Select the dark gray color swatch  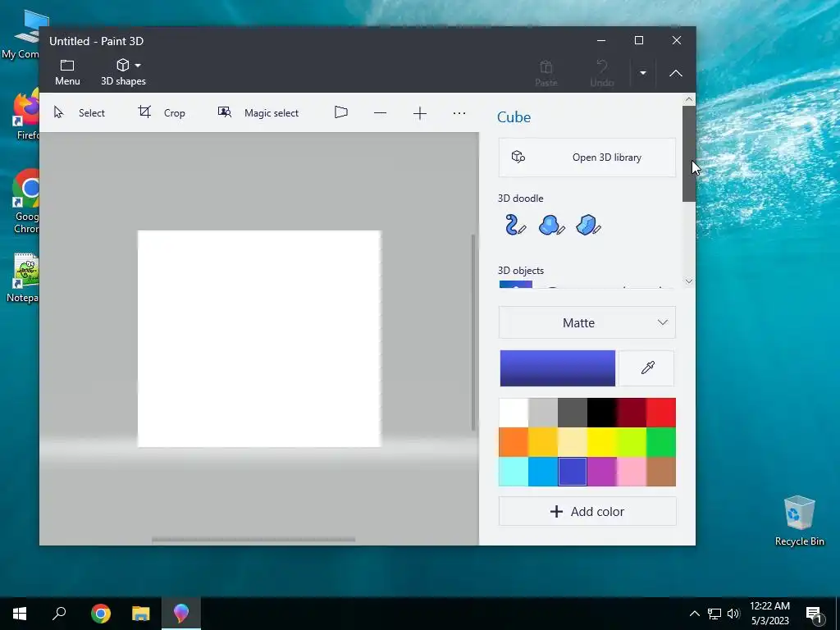point(572,413)
